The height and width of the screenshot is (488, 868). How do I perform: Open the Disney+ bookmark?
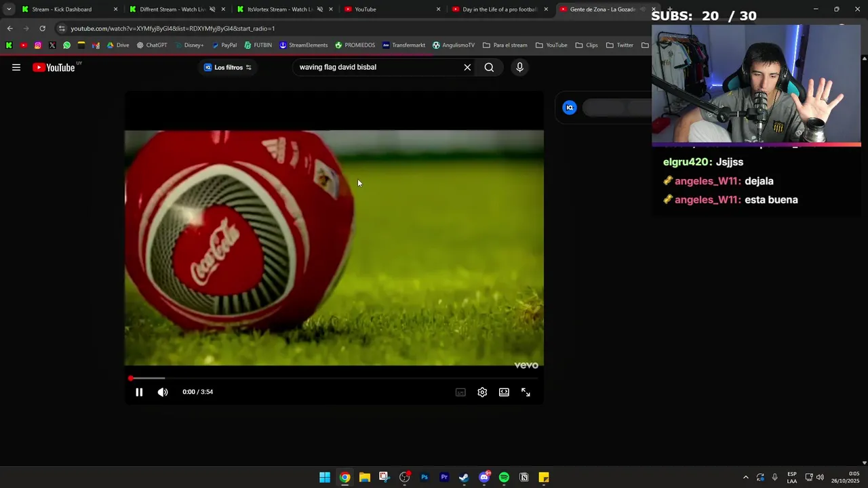pyautogui.click(x=189, y=45)
